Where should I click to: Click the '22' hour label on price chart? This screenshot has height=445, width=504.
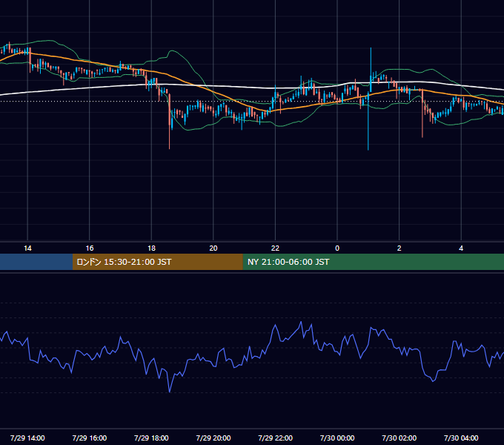coord(275,248)
